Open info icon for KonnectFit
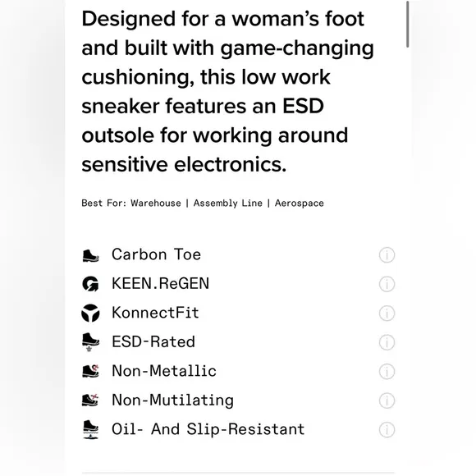 [387, 313]
